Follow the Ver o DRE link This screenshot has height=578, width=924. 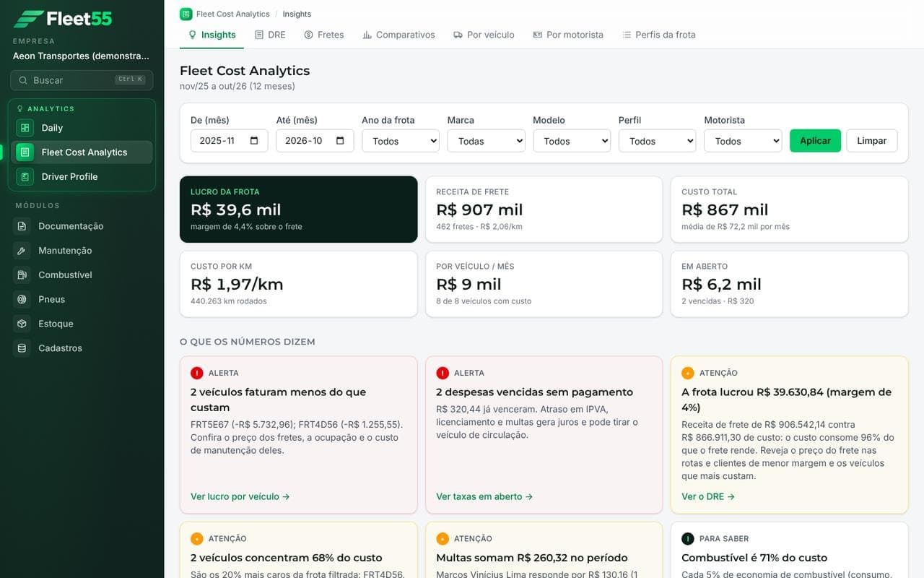click(708, 496)
